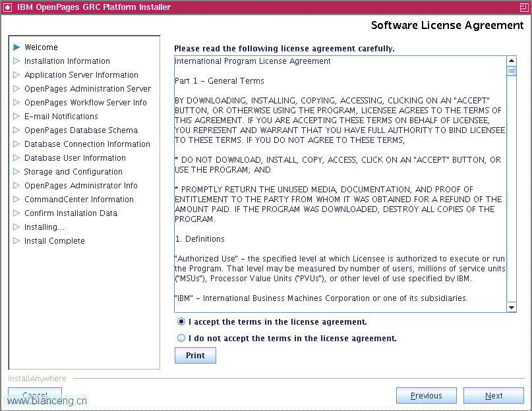532x411 pixels.
Task: Click the Database Connection Information label
Action: pyautogui.click(x=87, y=144)
